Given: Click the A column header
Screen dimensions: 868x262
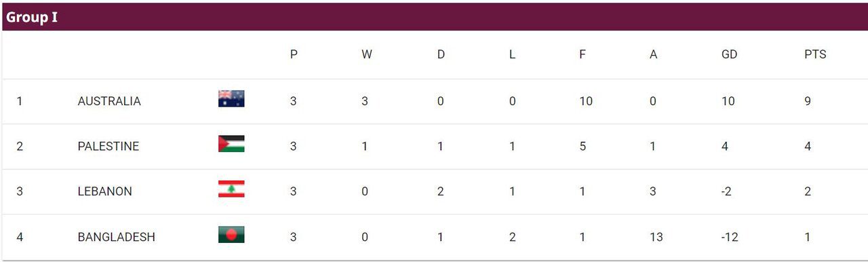Looking at the screenshot, I should click(654, 54).
